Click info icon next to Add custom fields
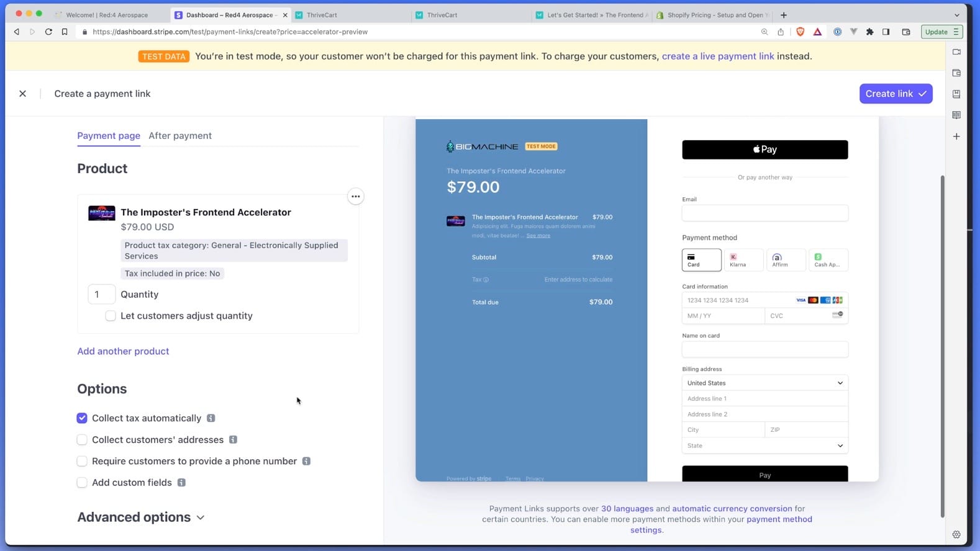Viewport: 980px width, 551px height. tap(181, 483)
